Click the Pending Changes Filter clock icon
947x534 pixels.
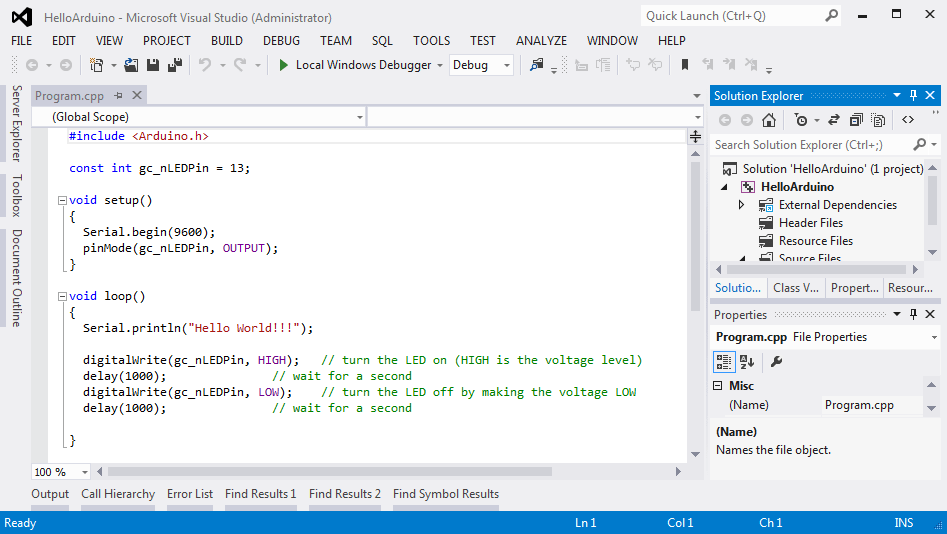(x=801, y=120)
